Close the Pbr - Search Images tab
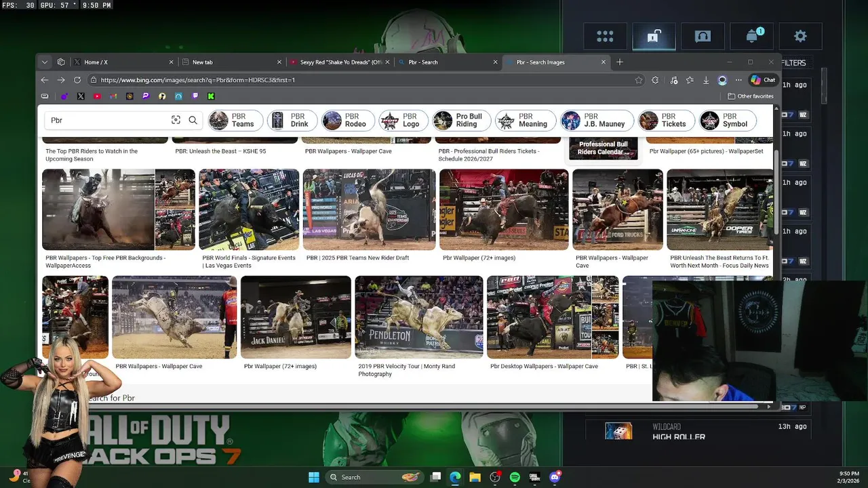This screenshot has height=488, width=868. point(604,62)
